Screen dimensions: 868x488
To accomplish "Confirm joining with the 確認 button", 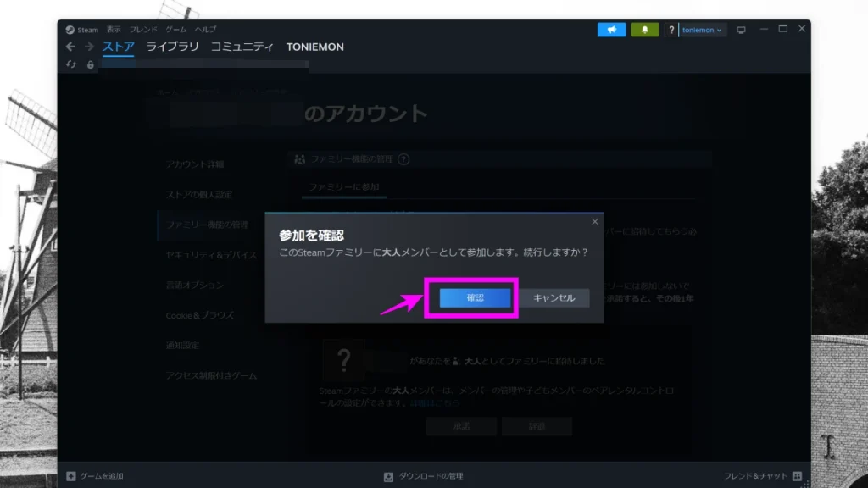I will 475,297.
